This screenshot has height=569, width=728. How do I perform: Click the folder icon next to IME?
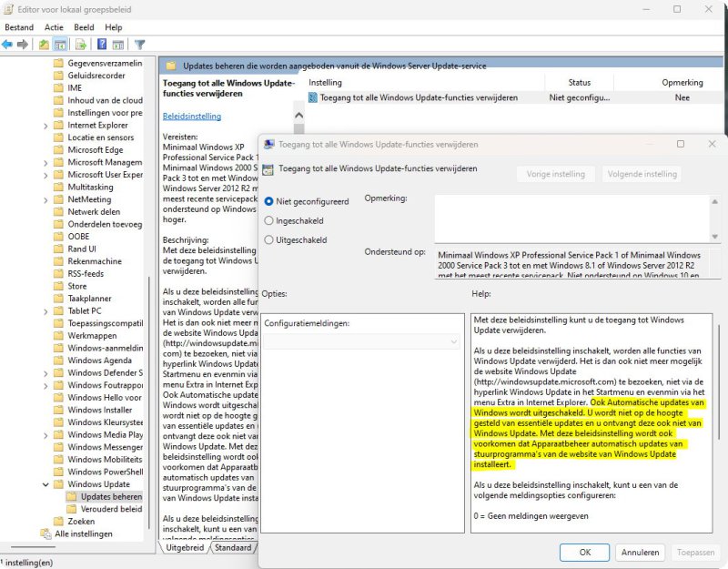[x=58, y=87]
